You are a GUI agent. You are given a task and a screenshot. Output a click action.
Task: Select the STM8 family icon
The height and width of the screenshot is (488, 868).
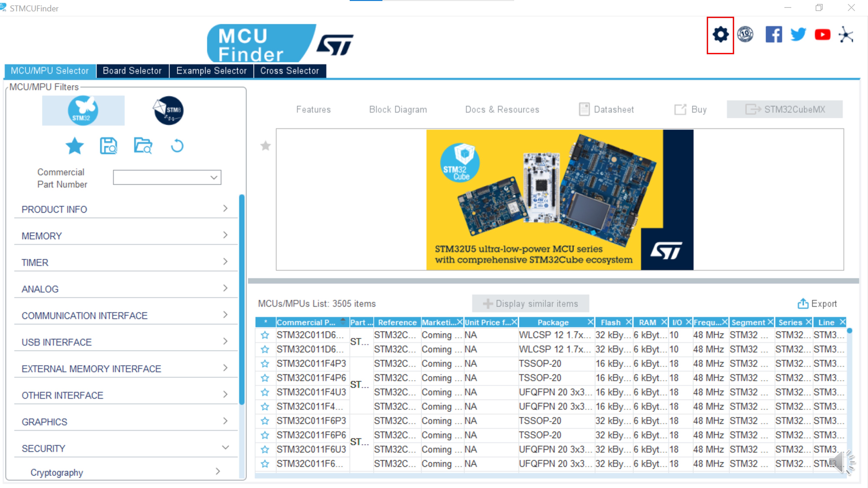pyautogui.click(x=168, y=110)
